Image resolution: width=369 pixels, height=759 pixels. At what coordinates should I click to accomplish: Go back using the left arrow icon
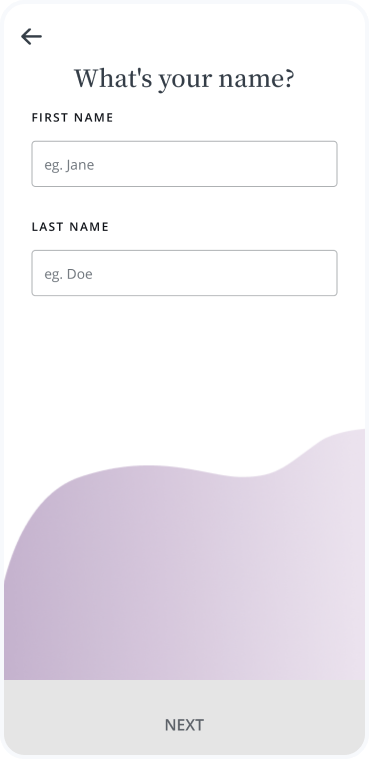coord(31,36)
